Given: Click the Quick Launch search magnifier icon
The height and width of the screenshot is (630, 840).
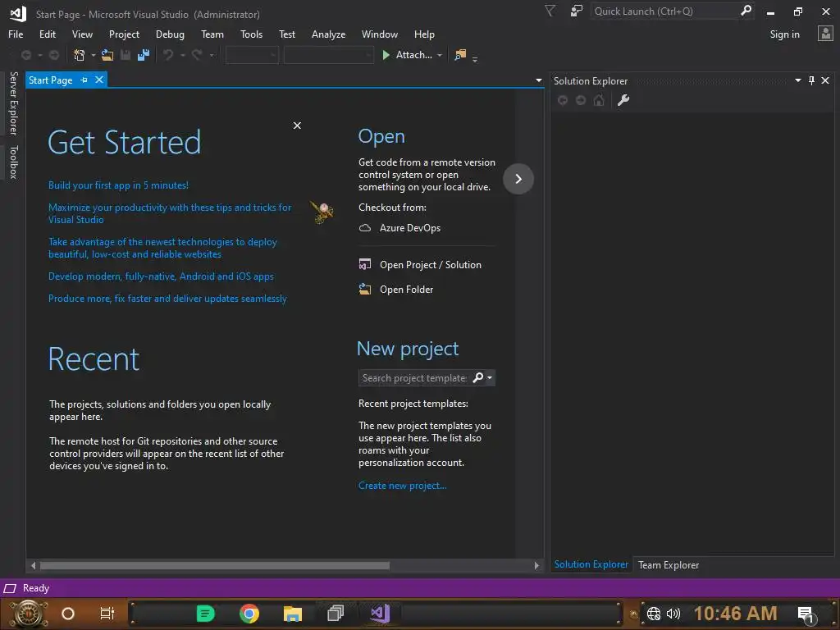Looking at the screenshot, I should 746,11.
